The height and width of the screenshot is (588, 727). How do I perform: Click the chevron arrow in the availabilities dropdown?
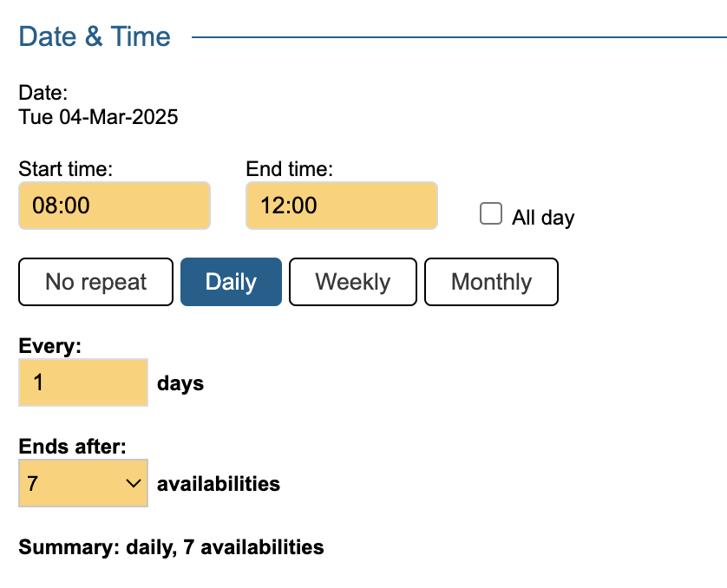click(x=133, y=483)
